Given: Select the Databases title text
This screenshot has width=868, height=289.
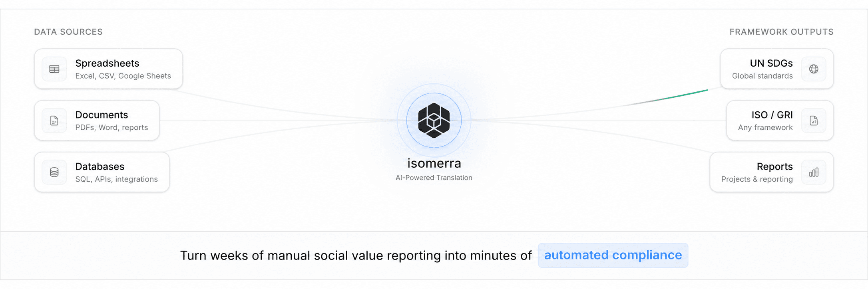Looking at the screenshot, I should (100, 166).
